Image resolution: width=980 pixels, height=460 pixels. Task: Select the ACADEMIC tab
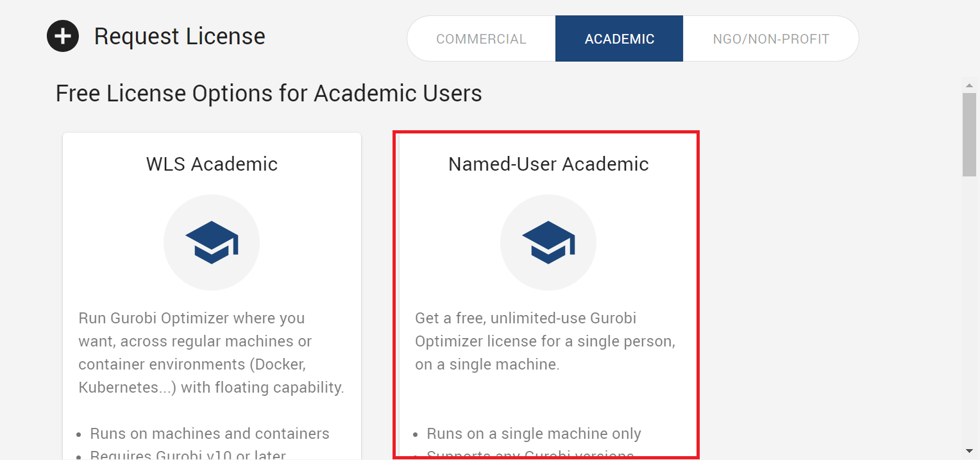[620, 39]
